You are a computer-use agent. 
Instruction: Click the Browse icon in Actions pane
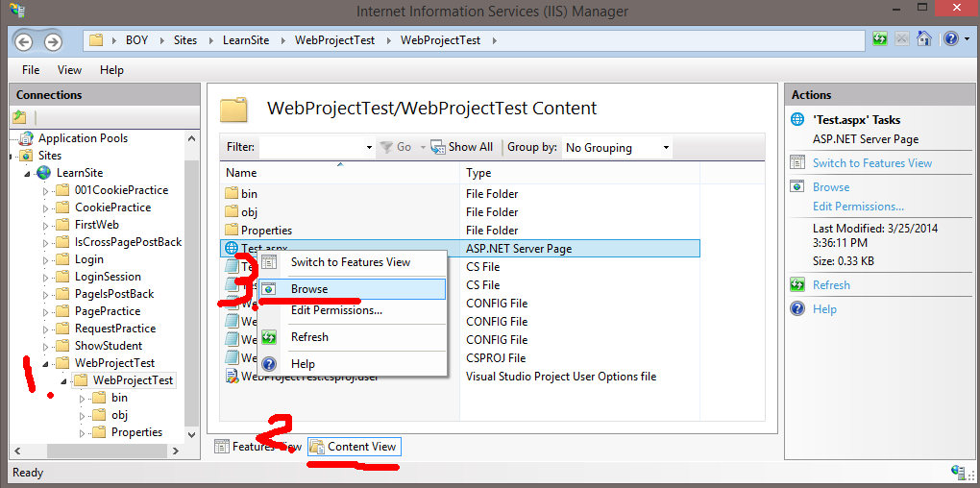[796, 186]
